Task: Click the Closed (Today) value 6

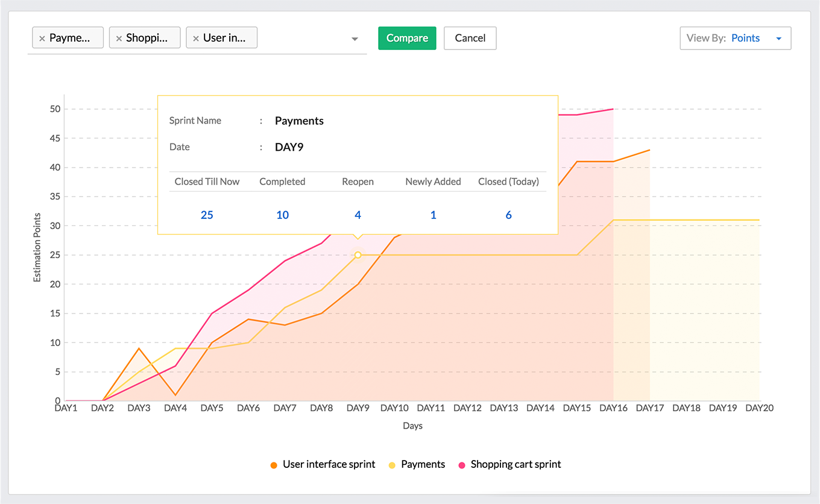Action: pyautogui.click(x=508, y=215)
